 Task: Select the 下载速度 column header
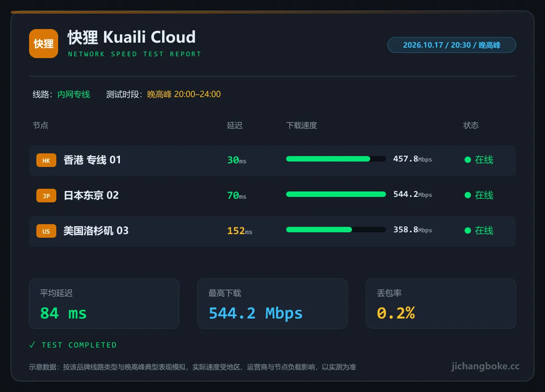point(302,125)
